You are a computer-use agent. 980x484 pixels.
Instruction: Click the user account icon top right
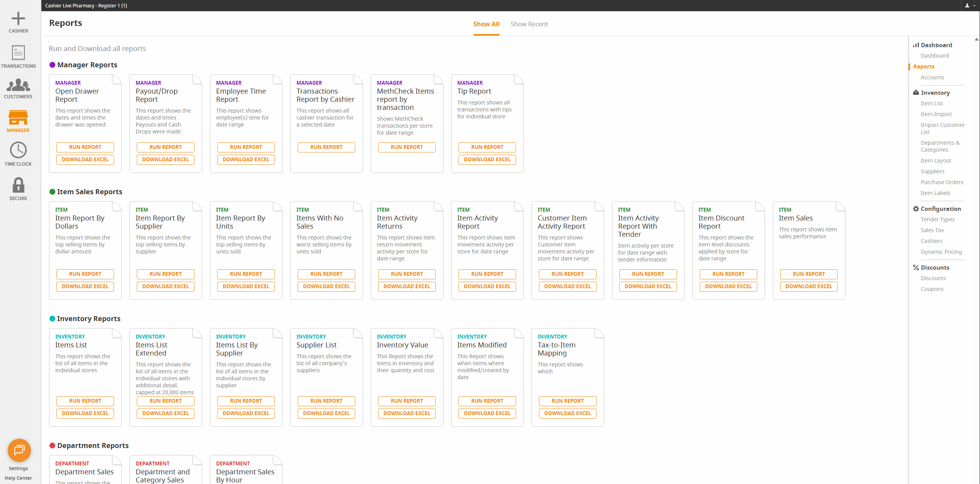(x=967, y=5)
